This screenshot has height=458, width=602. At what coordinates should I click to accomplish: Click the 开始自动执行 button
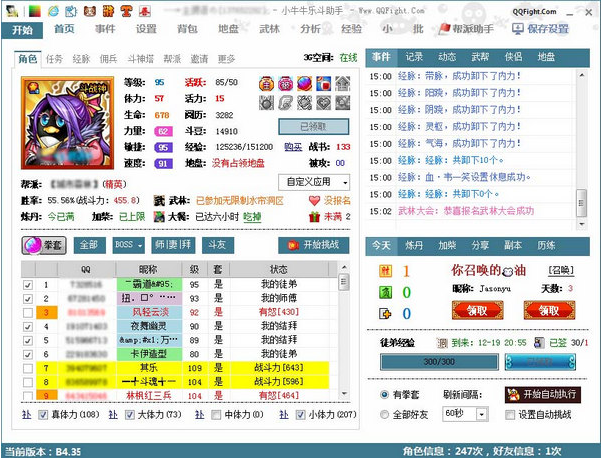[542, 394]
